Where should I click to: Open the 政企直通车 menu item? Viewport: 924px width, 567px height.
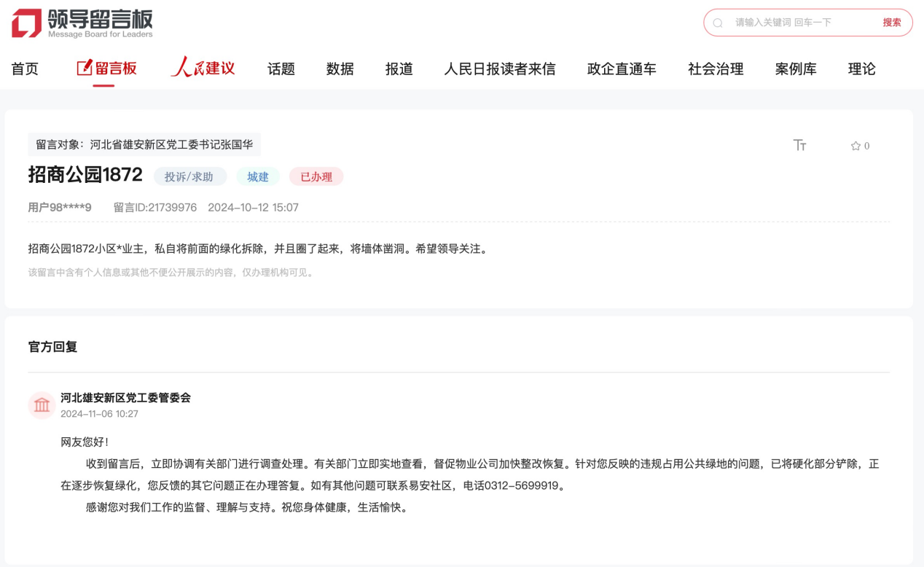622,69
